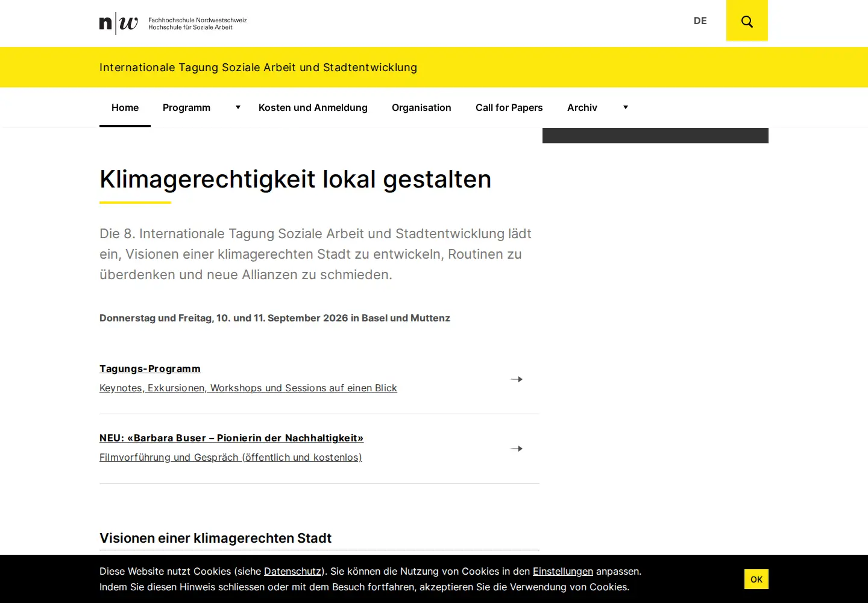
Task: Click the date line Donnerstag und Freitag
Action: [x=275, y=318]
